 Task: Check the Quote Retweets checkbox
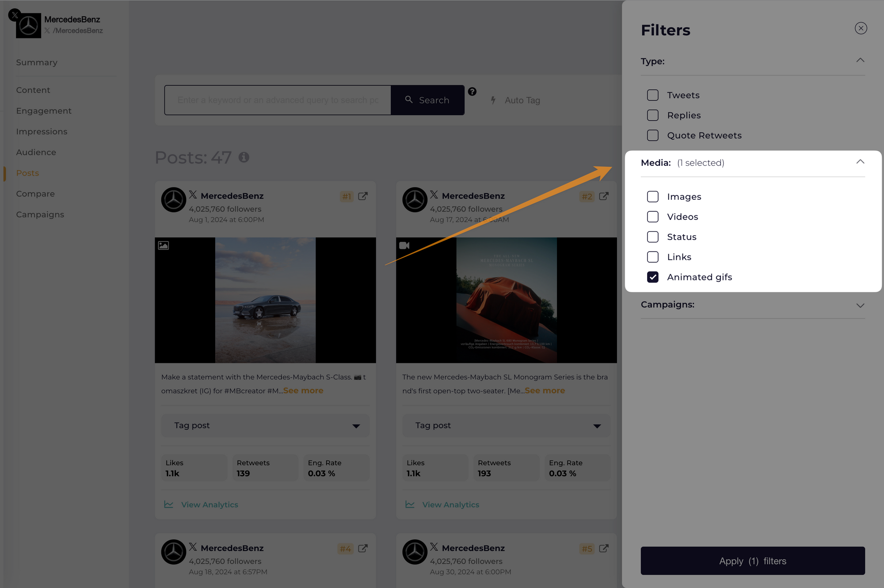coord(652,135)
